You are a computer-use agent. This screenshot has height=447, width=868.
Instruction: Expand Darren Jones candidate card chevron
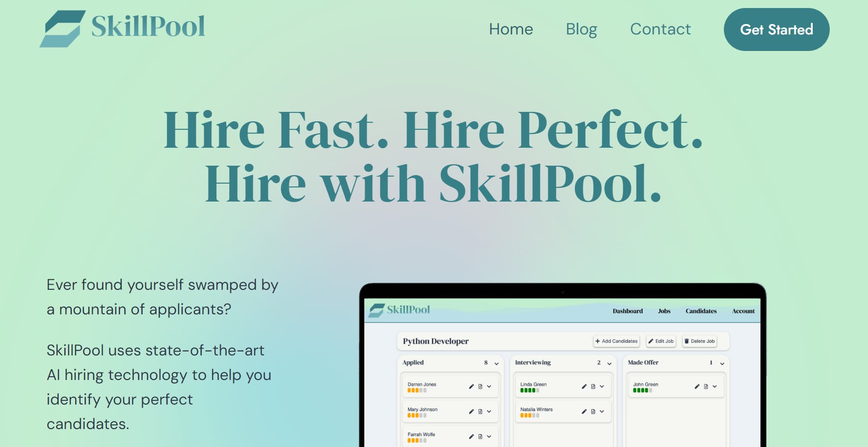pos(489,387)
